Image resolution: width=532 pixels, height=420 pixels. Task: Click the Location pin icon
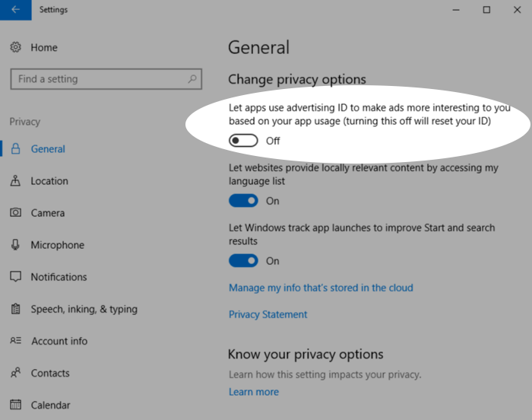click(x=15, y=181)
